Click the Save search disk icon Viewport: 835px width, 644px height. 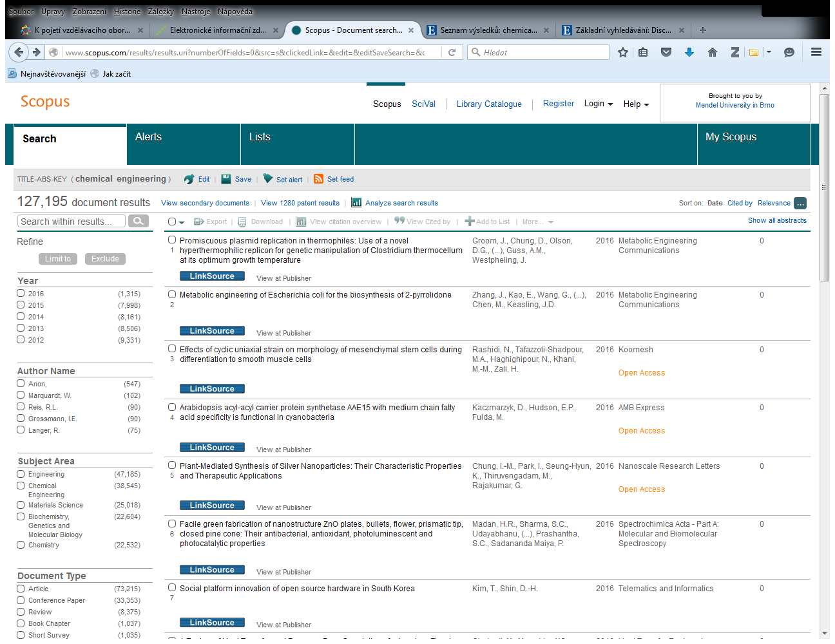[x=226, y=179]
